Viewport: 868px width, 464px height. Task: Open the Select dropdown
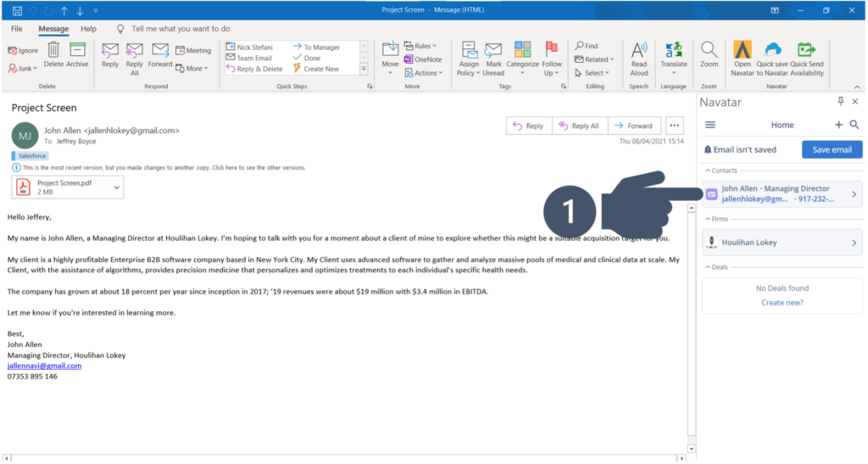click(x=592, y=73)
